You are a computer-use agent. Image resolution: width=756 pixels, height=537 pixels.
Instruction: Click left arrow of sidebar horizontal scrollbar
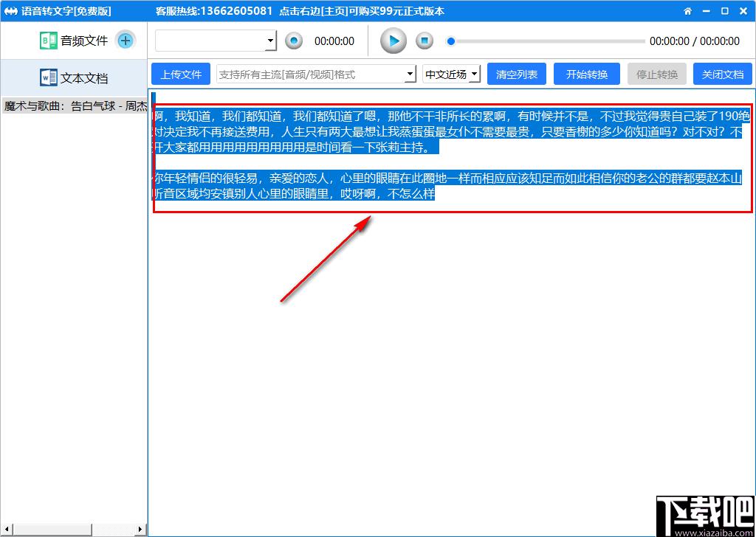click(x=5, y=530)
